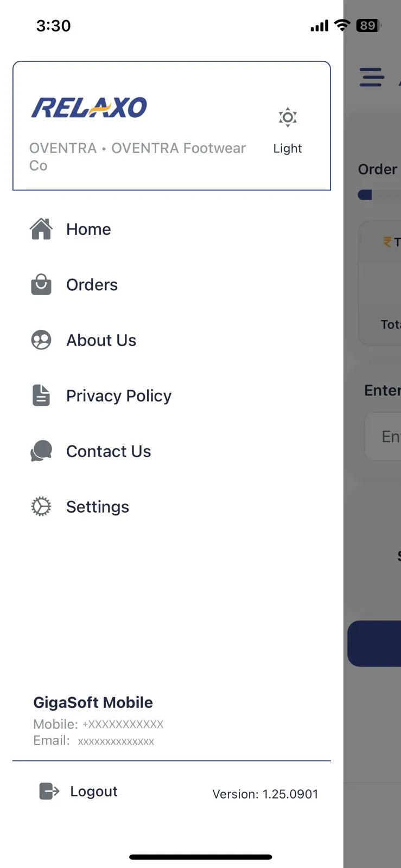Image resolution: width=401 pixels, height=868 pixels.
Task: Tap the Relaxo logo
Action: 90,107
